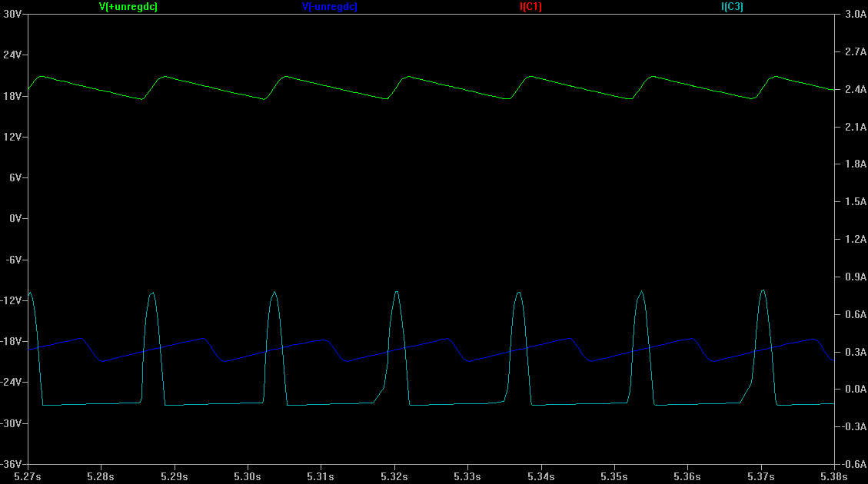Screen dimensions: 868x484
Task: Click the 30V left axis label
Action: (13, 14)
